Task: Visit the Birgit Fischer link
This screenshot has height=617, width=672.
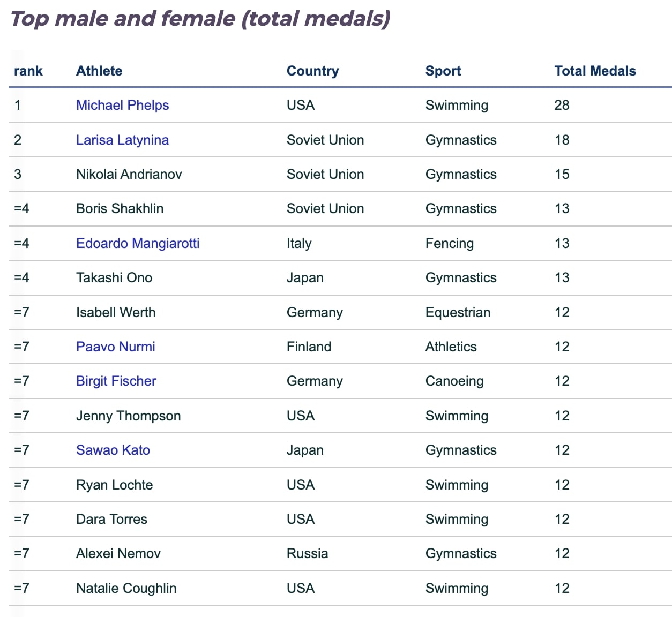Action: [116, 381]
